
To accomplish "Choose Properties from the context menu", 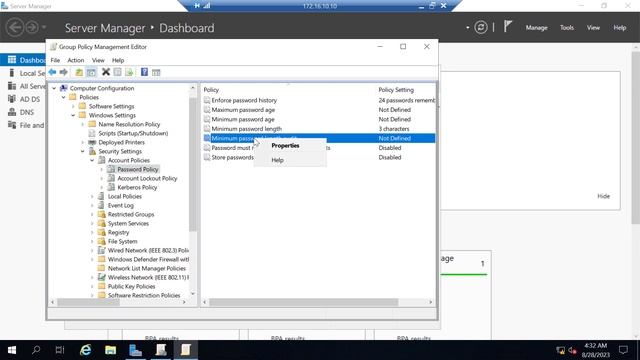I will tap(285, 145).
